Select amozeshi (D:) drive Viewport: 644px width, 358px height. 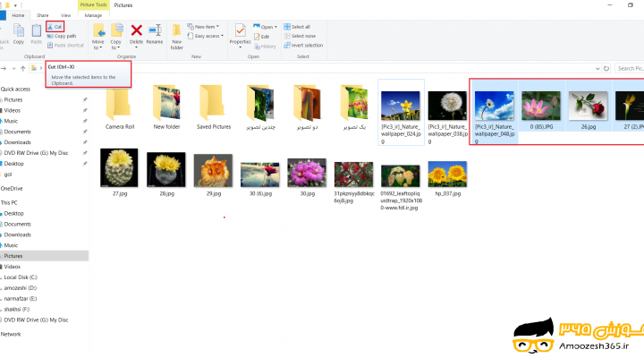coord(21,288)
